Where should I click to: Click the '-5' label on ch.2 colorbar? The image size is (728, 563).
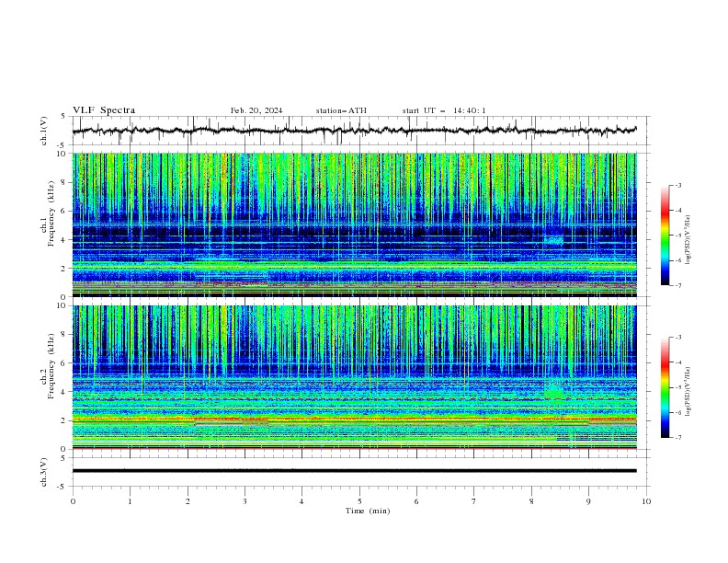[x=678, y=387]
